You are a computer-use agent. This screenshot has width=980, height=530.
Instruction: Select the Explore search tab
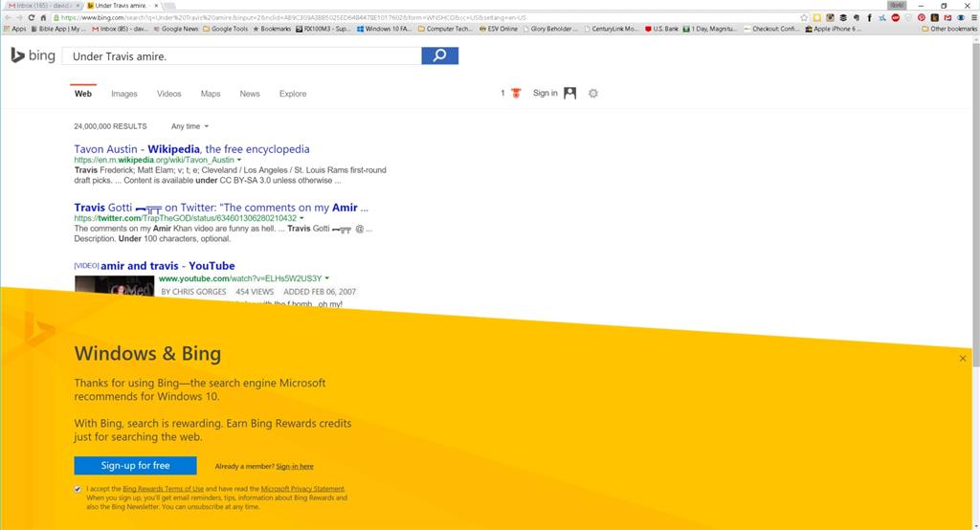click(293, 94)
